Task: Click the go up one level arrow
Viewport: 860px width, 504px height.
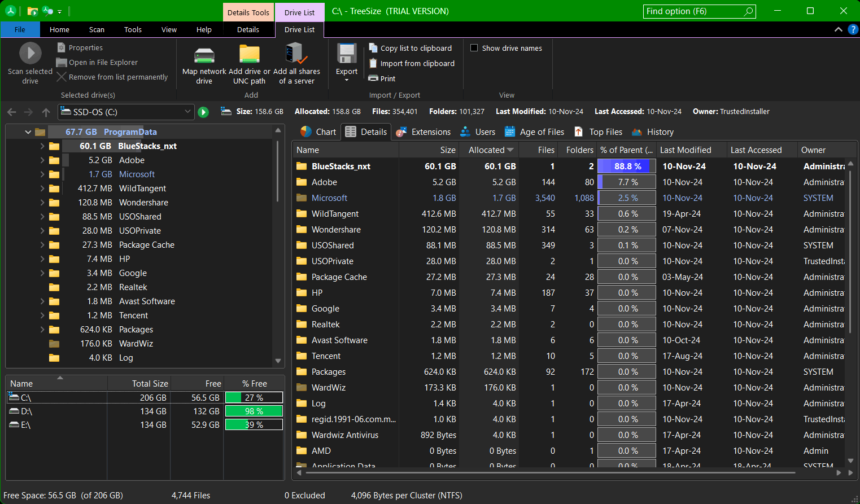Action: click(x=46, y=112)
